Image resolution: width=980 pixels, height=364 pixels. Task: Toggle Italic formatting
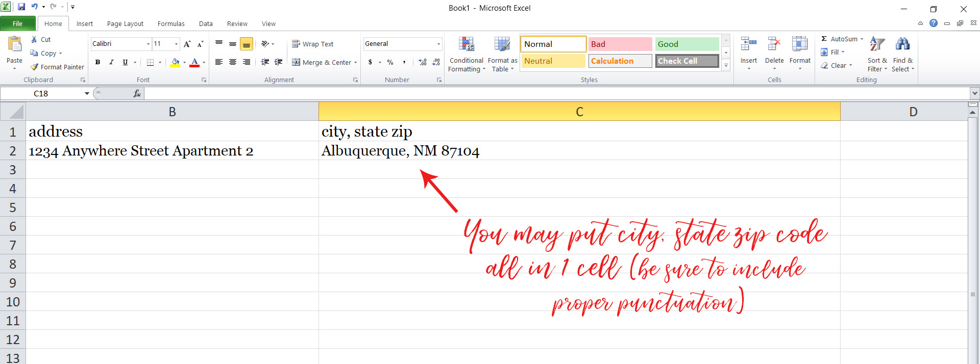pos(111,62)
